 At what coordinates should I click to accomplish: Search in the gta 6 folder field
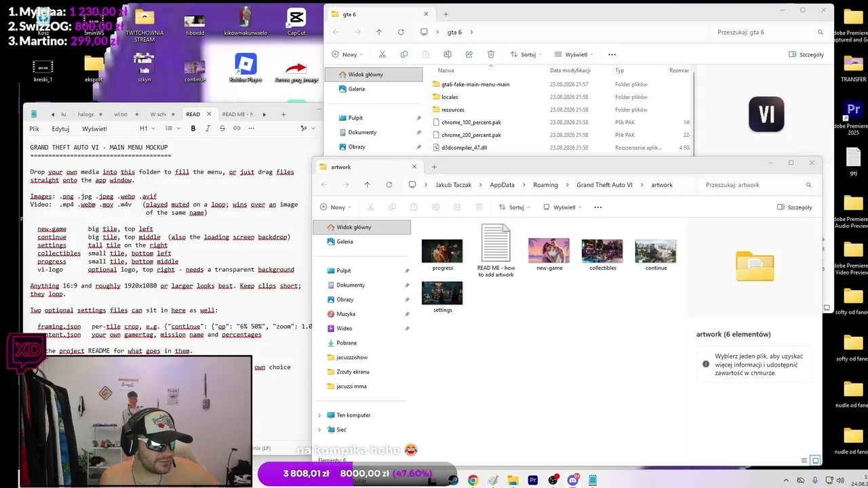[x=768, y=32]
